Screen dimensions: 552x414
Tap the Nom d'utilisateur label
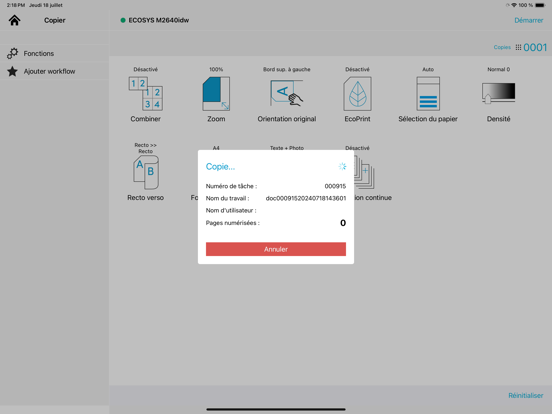point(231,211)
